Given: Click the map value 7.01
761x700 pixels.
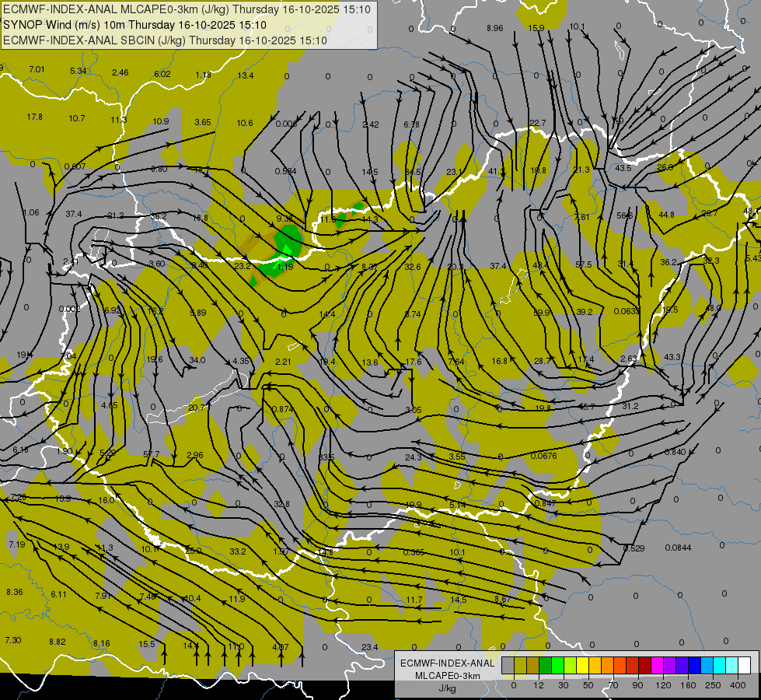Looking at the screenshot, I should [37, 69].
